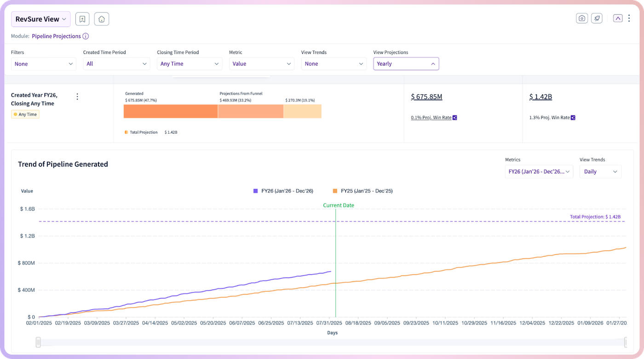Image resolution: width=644 pixels, height=359 pixels.
Task: Click the icon beside 0.1% Proj. Win Rate
Action: coord(455,118)
